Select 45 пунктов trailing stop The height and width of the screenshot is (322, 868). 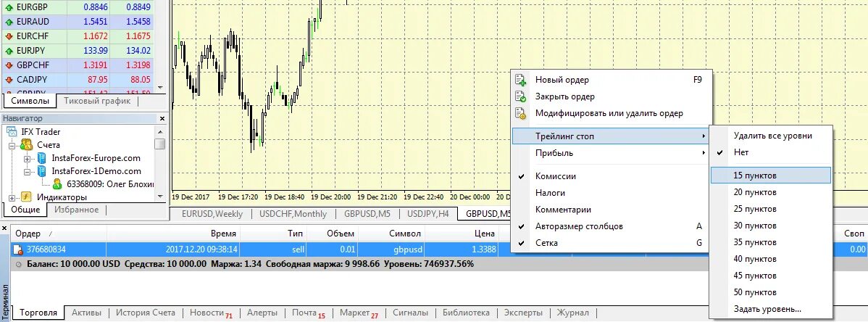771,276
